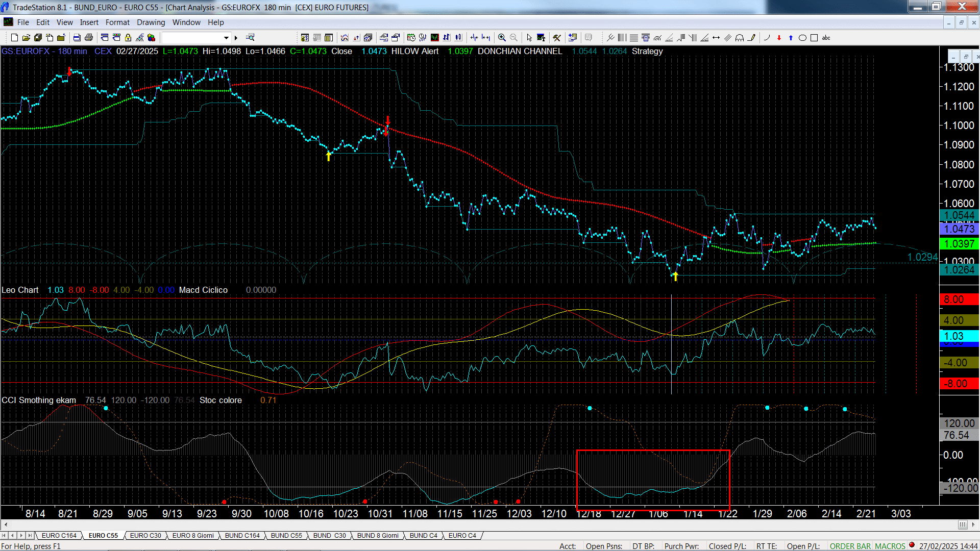Switch to the BUND C55 tab
Image resolution: width=980 pixels, height=551 pixels.
(286, 535)
